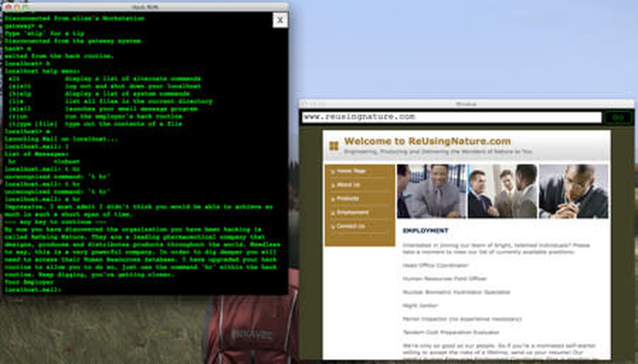Viewport: 638px width, 364px height.
Task: Click the 'localhost help menu:' line in terminal
Action: coord(42,71)
